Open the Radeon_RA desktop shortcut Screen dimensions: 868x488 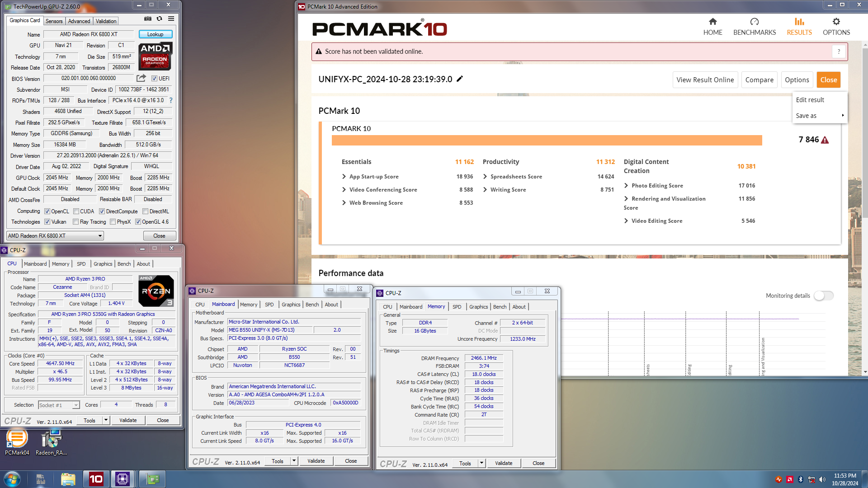click(51, 442)
